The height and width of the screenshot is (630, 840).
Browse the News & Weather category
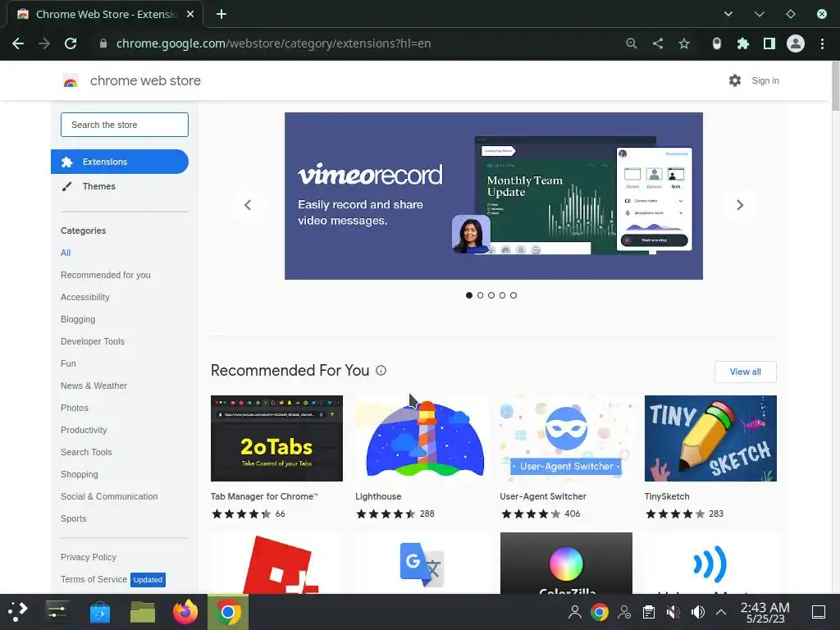[x=94, y=386]
